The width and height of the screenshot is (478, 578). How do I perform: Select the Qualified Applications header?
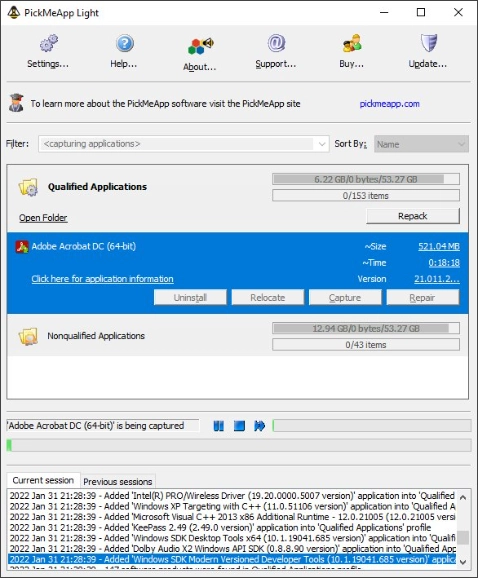(x=97, y=187)
